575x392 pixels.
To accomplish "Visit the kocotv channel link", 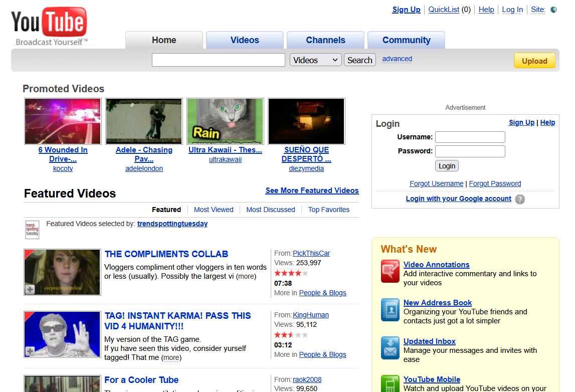I will [x=63, y=169].
